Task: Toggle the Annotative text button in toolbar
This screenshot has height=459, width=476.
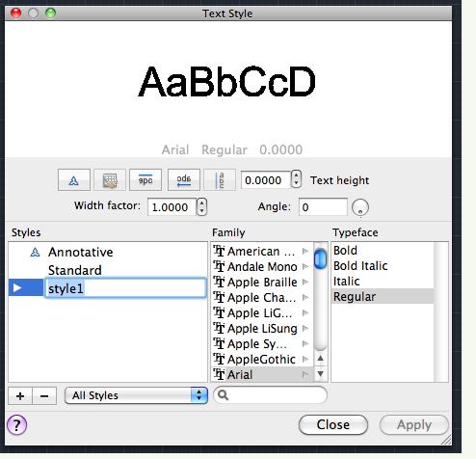Action: [74, 180]
